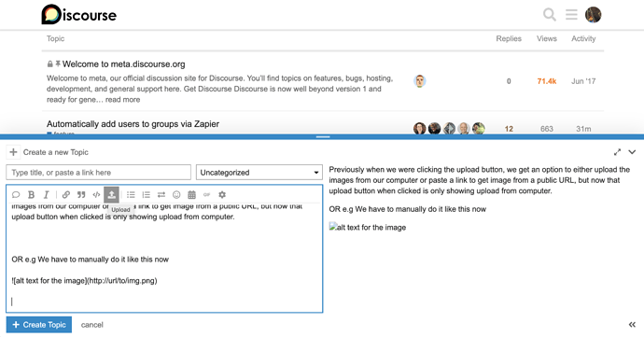This screenshot has width=644, height=337.
Task: Click the broken image alt text in preview
Action: tap(368, 227)
